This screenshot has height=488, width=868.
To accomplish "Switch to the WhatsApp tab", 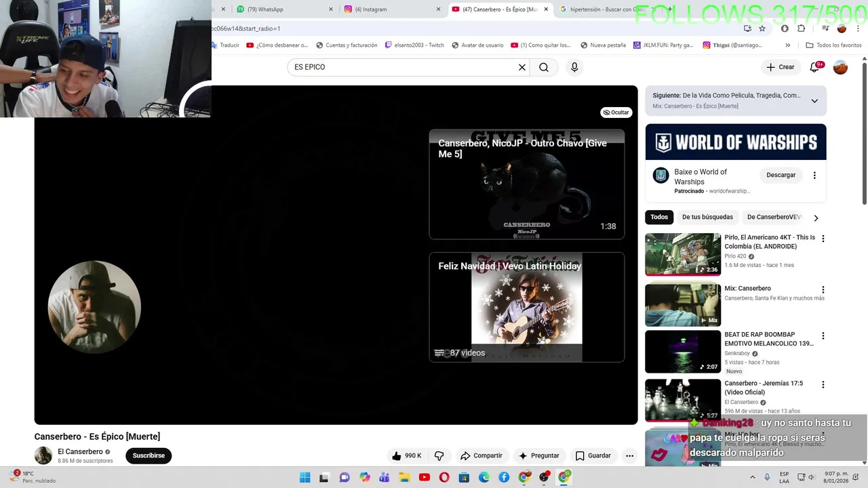I will click(283, 9).
